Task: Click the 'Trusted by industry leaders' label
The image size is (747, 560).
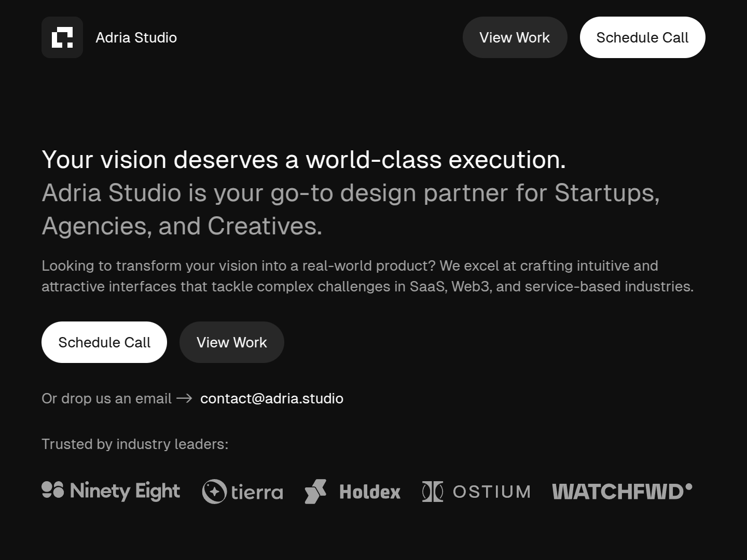Action: (135, 444)
